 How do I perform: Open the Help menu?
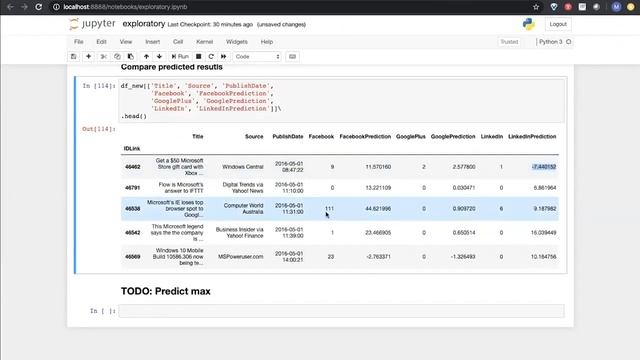[x=267, y=42]
